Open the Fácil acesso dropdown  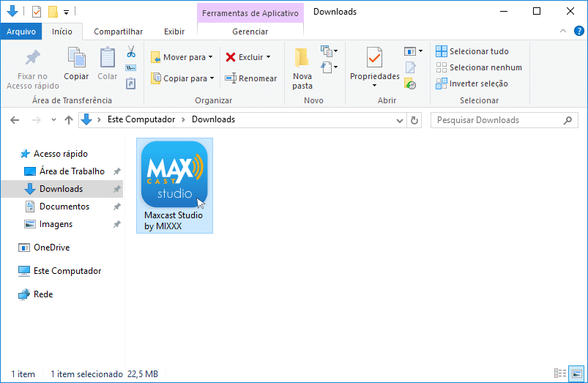pos(330,67)
